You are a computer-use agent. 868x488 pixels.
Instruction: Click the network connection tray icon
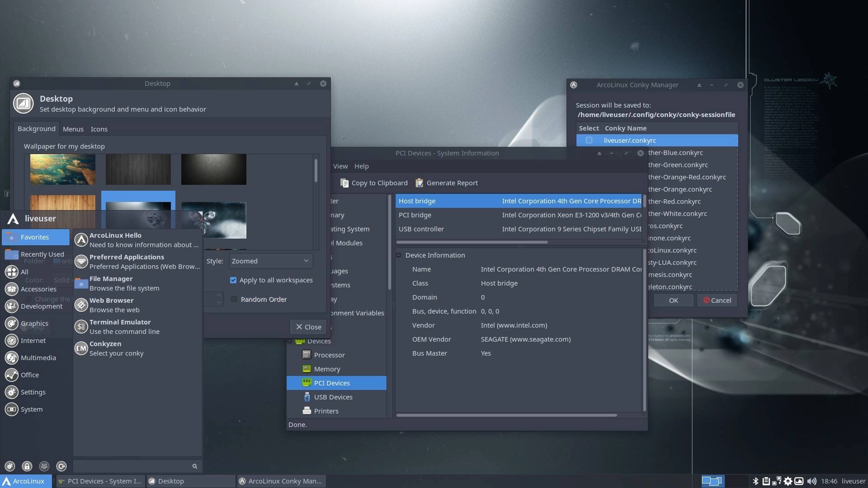777,481
